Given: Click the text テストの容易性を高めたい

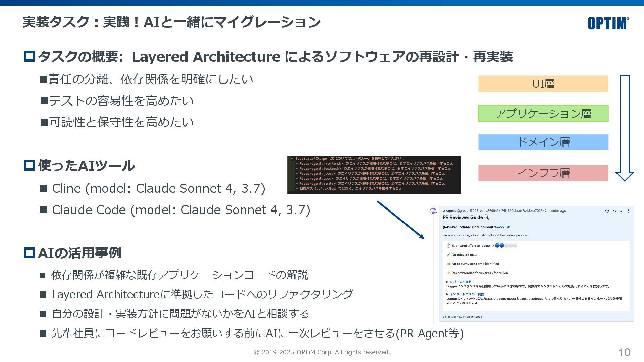Looking at the screenshot, I should pyautogui.click(x=121, y=101).
